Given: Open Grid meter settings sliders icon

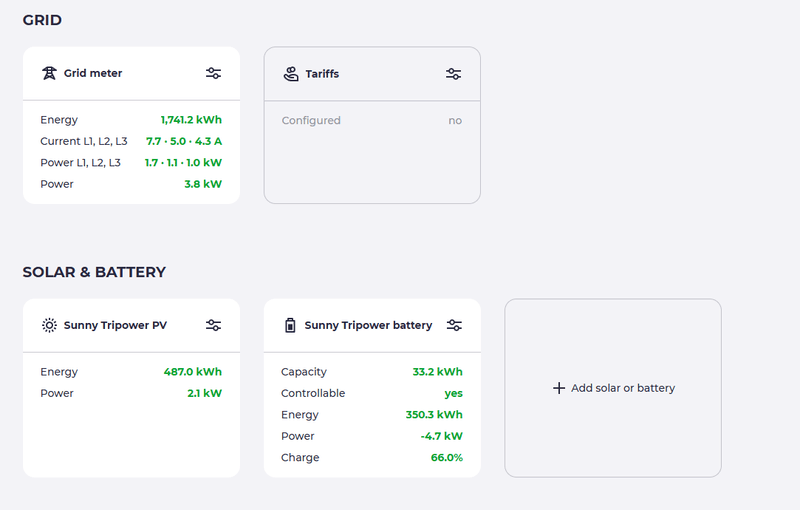Looking at the screenshot, I should tap(213, 73).
